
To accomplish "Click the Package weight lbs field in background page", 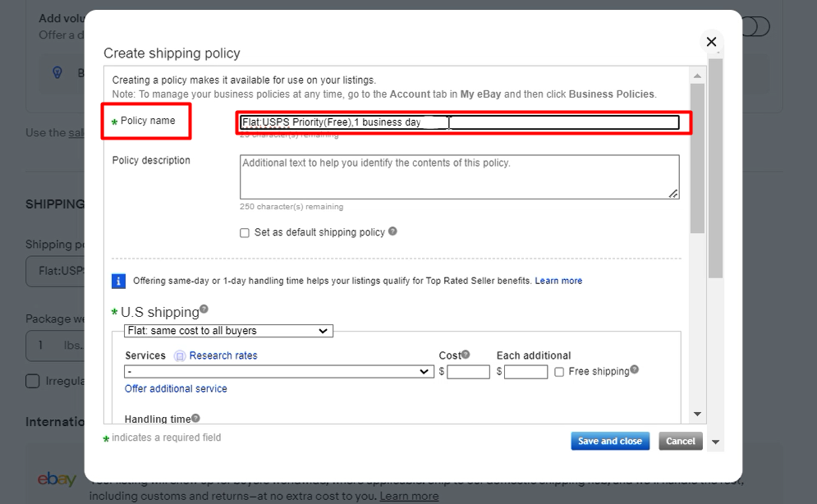I will 55,346.
